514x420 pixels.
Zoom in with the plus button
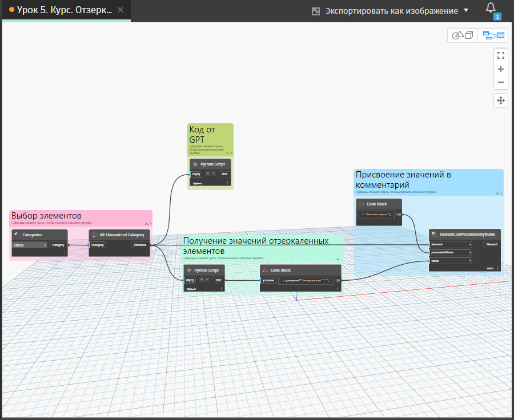(500, 69)
